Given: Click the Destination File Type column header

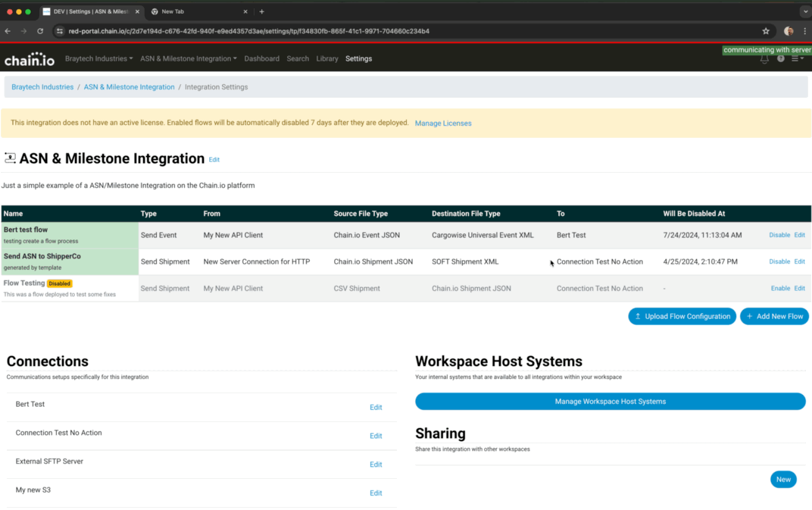Looking at the screenshot, I should coord(466,214).
